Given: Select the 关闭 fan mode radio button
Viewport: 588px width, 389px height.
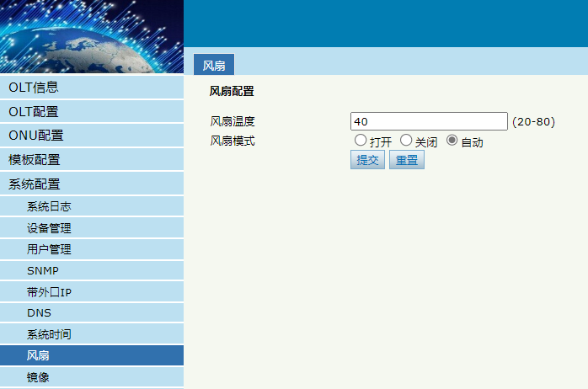Looking at the screenshot, I should (x=406, y=140).
